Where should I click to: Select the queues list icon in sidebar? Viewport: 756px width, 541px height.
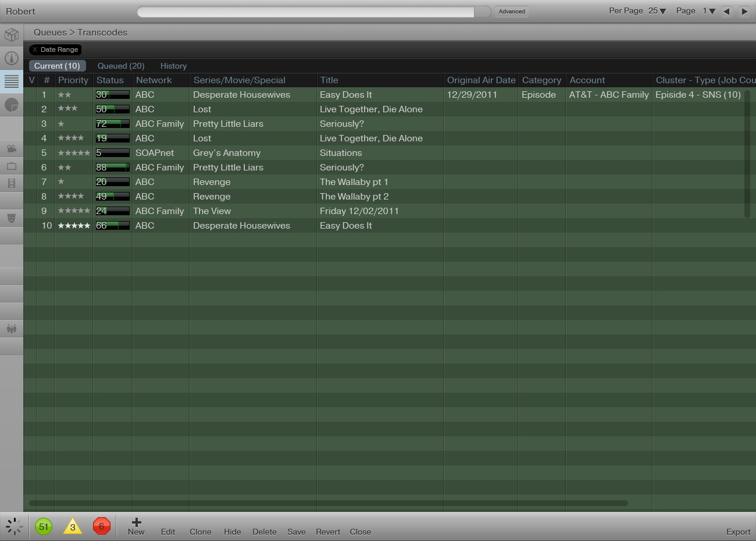(12, 81)
